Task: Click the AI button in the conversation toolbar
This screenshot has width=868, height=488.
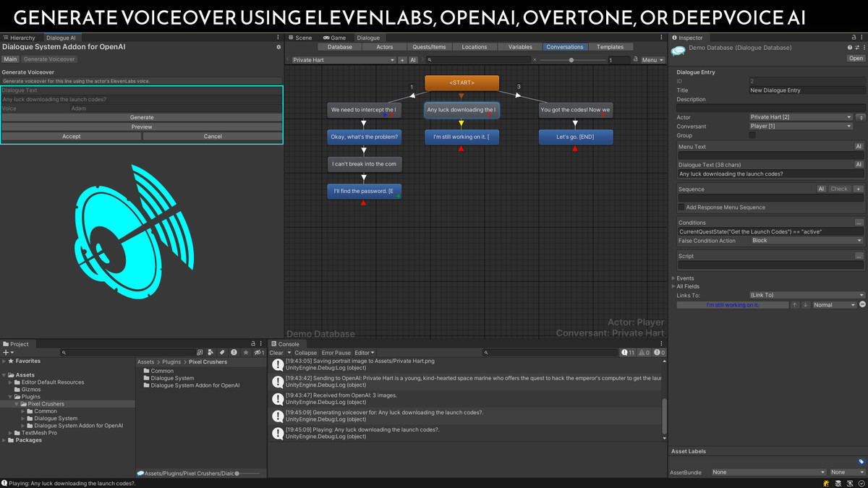Action: click(x=413, y=60)
